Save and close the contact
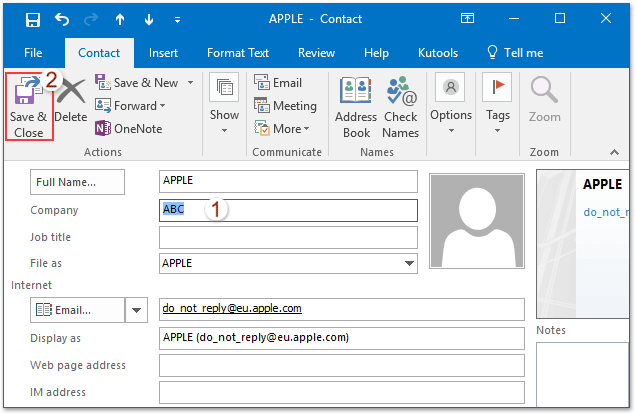The image size is (636, 415). tap(29, 107)
